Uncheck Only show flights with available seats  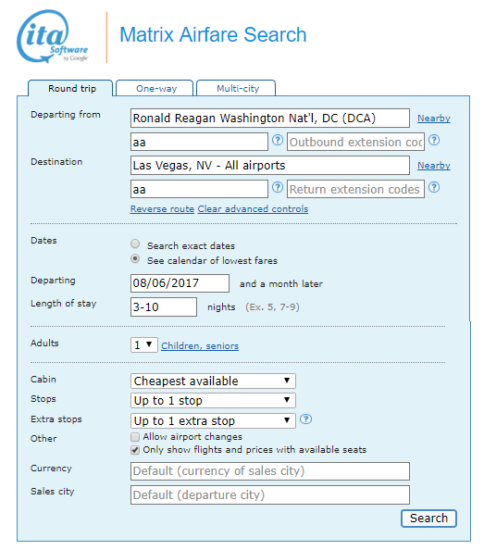click(x=135, y=450)
